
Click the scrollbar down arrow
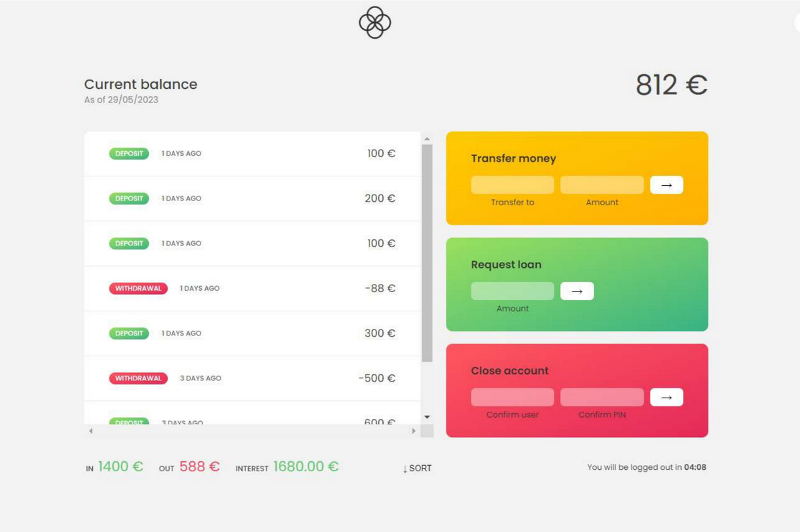(426, 416)
